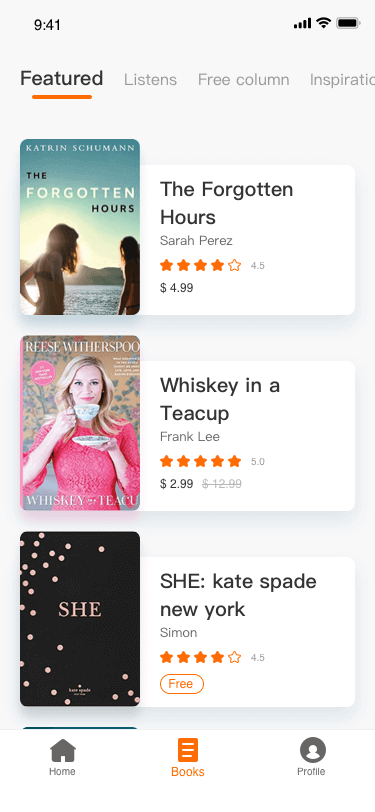Tap the $ 2.99 price of Whiskey in a Teacup
Image resolution: width=375 pixels, height=812 pixels.
[x=177, y=484]
